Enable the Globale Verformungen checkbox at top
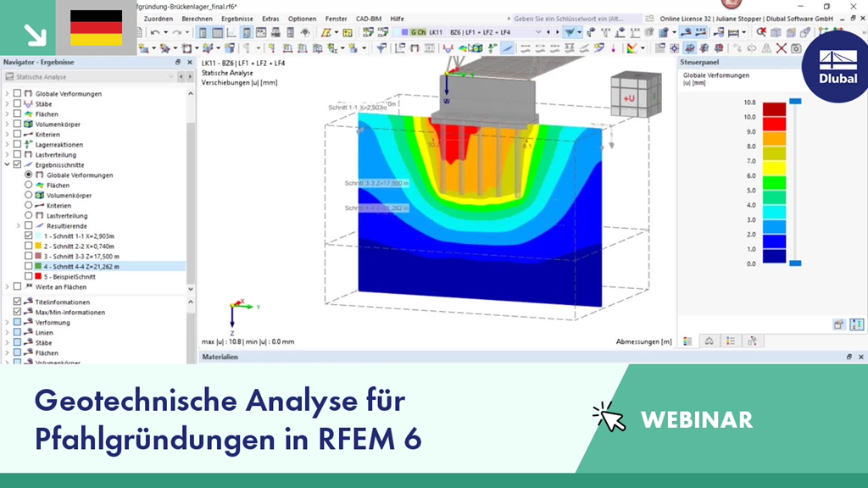The height and width of the screenshot is (488, 868). click(17, 93)
